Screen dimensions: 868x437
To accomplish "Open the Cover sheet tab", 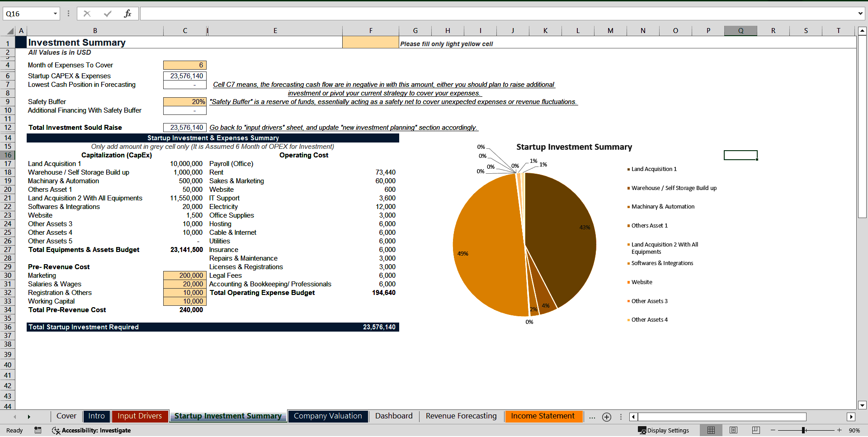I will pyautogui.click(x=66, y=416).
